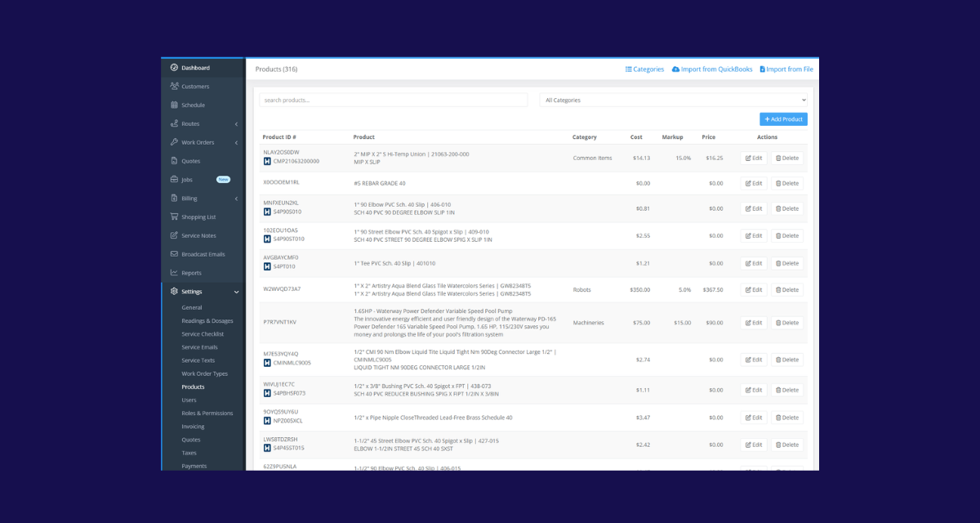Click the Routes icon in sidebar
Screen dimensions: 980x523
click(x=174, y=123)
